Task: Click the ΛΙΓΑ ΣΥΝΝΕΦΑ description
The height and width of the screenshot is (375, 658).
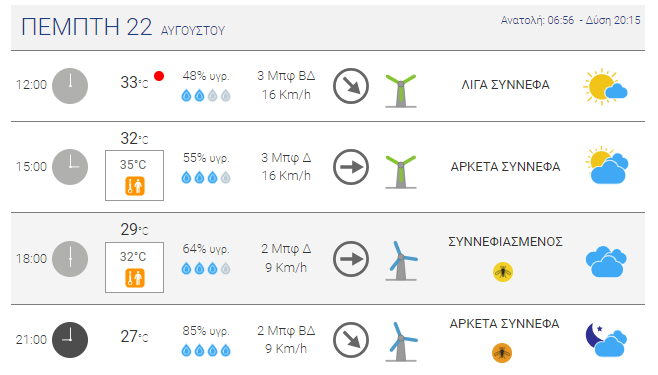Action: (505, 85)
